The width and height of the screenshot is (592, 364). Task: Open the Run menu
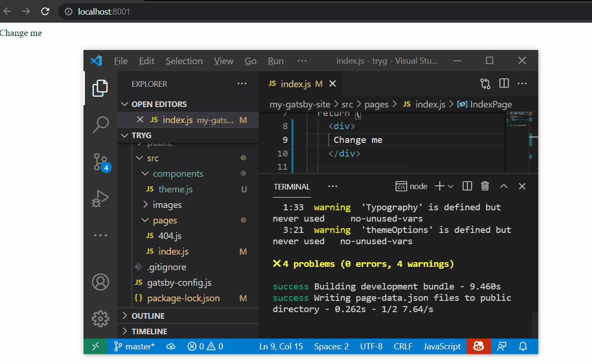(275, 61)
